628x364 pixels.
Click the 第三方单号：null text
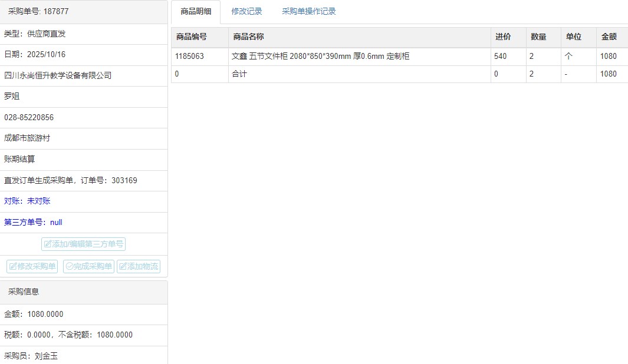33,222
